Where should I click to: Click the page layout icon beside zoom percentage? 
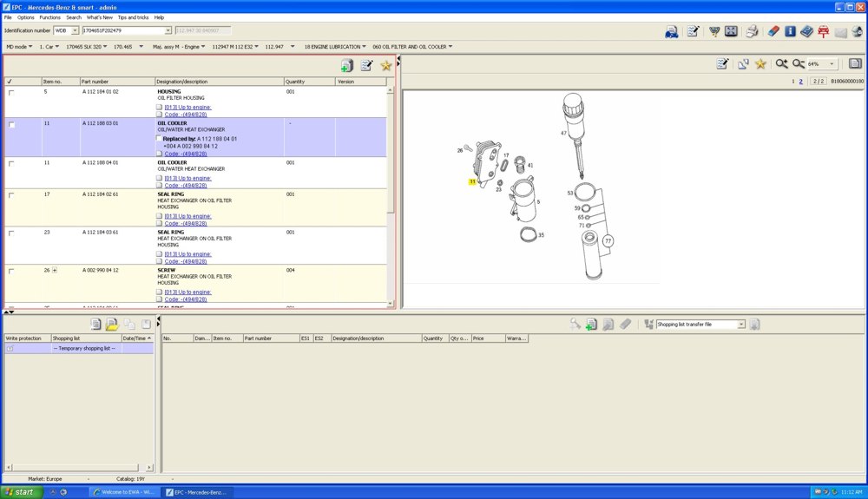(x=855, y=63)
